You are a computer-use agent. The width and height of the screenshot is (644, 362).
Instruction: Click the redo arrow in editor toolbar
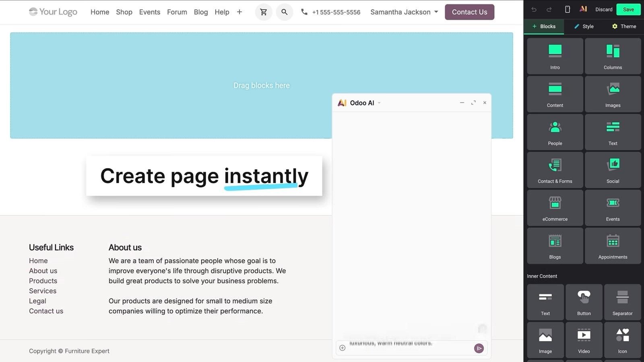pyautogui.click(x=549, y=9)
